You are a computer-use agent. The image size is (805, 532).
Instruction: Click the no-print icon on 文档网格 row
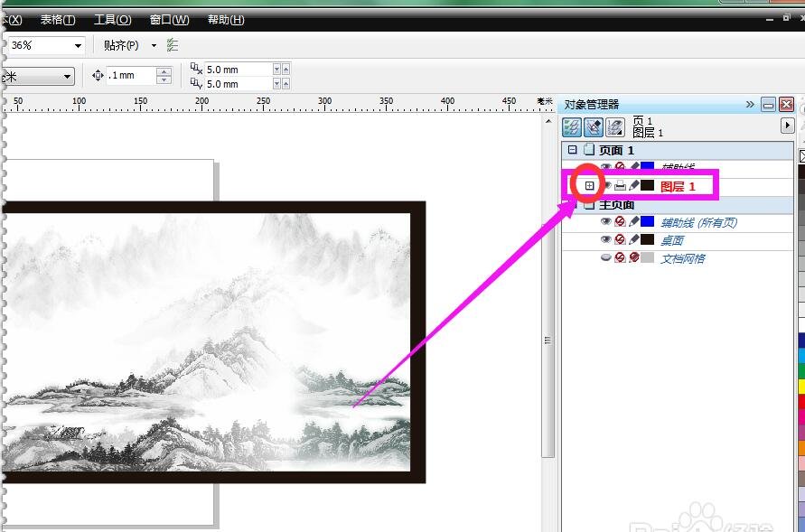[620, 258]
